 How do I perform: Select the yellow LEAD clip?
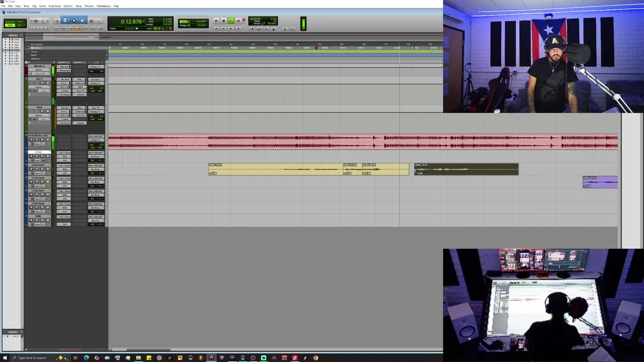[276, 169]
